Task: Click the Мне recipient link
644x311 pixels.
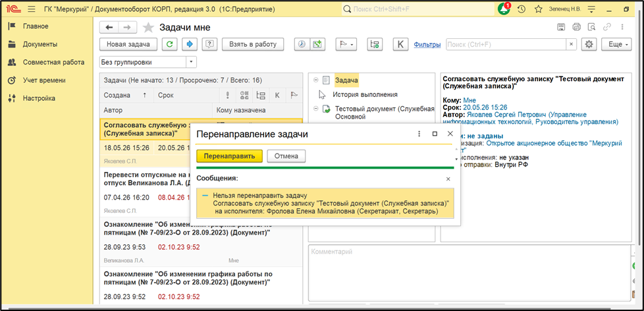Action: pyautogui.click(x=470, y=100)
